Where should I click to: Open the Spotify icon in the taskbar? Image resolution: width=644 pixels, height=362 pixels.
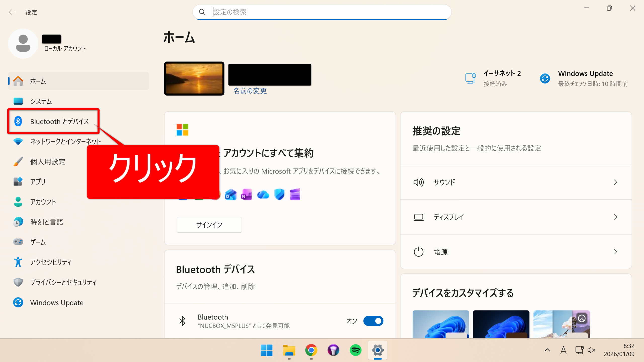pos(355,350)
